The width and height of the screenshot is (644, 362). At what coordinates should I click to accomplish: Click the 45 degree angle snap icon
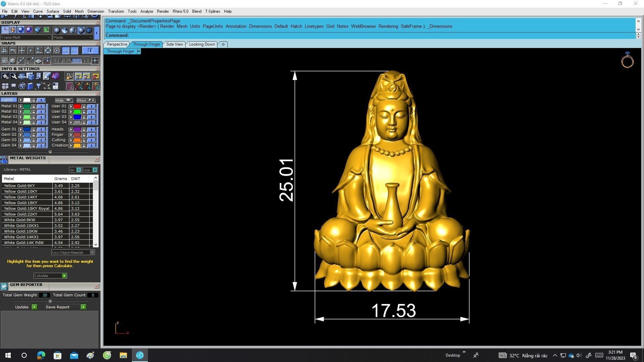pyautogui.click(x=30, y=61)
